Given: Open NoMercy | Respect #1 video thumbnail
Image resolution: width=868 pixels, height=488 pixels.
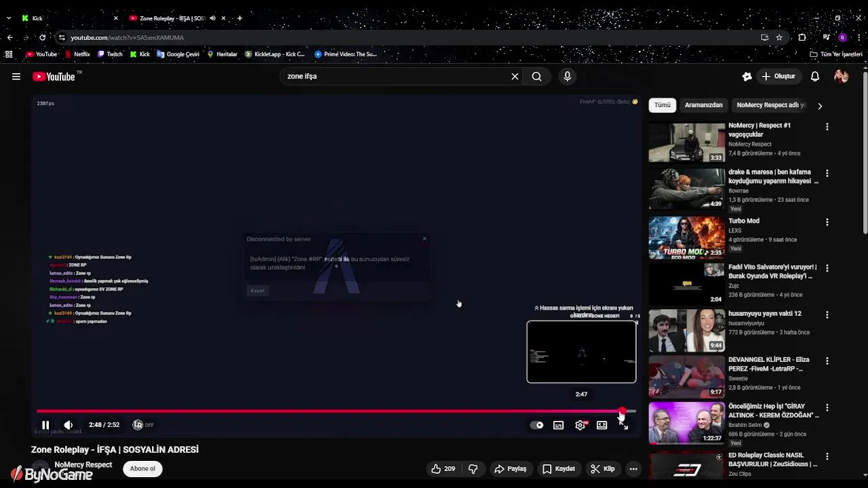Looking at the screenshot, I should pyautogui.click(x=686, y=142).
